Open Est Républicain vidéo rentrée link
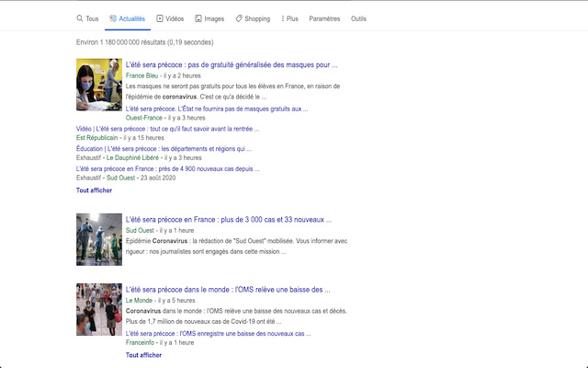 click(x=164, y=129)
